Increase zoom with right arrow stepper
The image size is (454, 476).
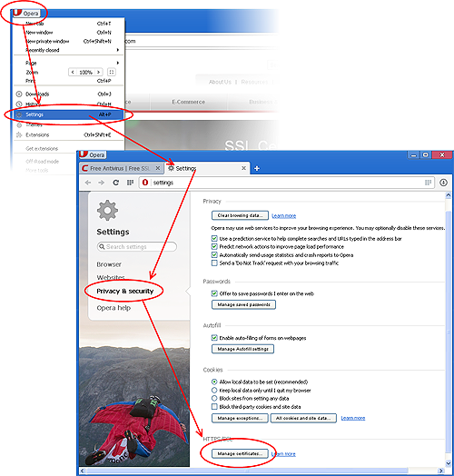point(98,72)
